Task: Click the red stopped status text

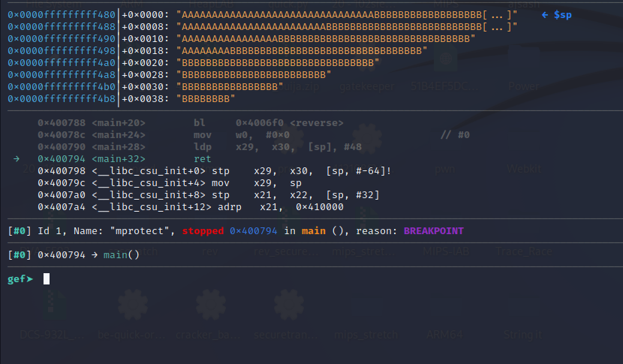Action: pos(203,231)
